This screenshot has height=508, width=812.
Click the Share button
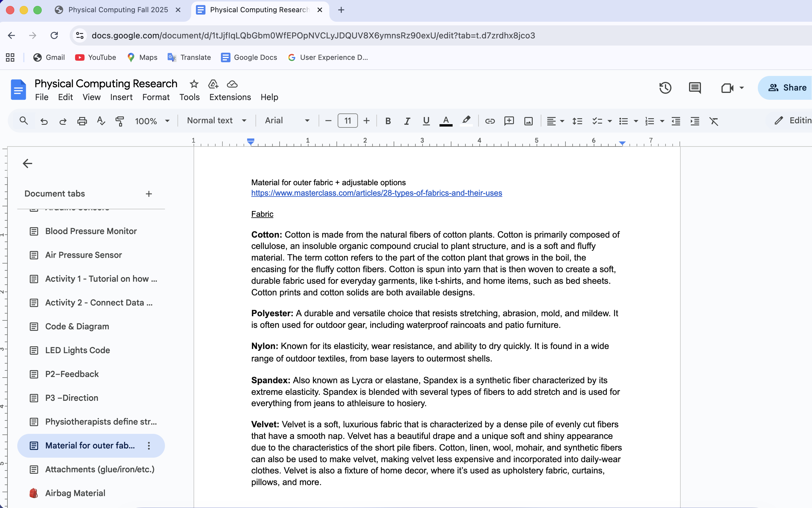coord(787,88)
